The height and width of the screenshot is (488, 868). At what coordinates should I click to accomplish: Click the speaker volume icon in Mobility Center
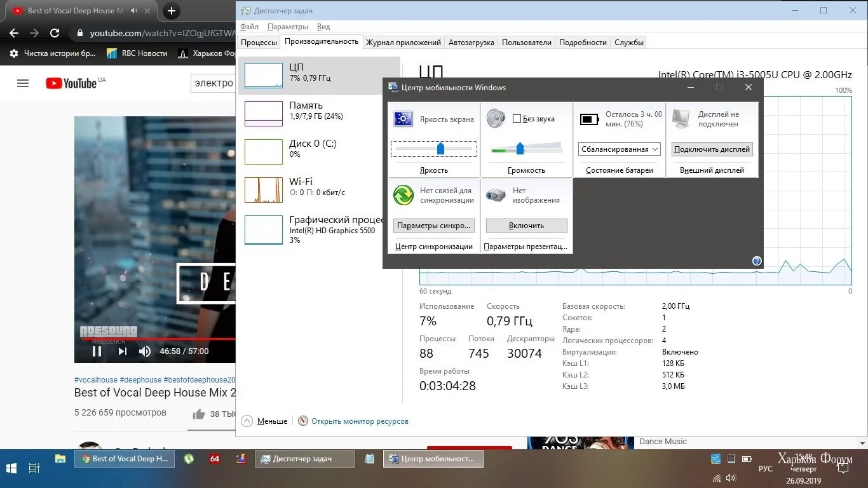point(496,119)
